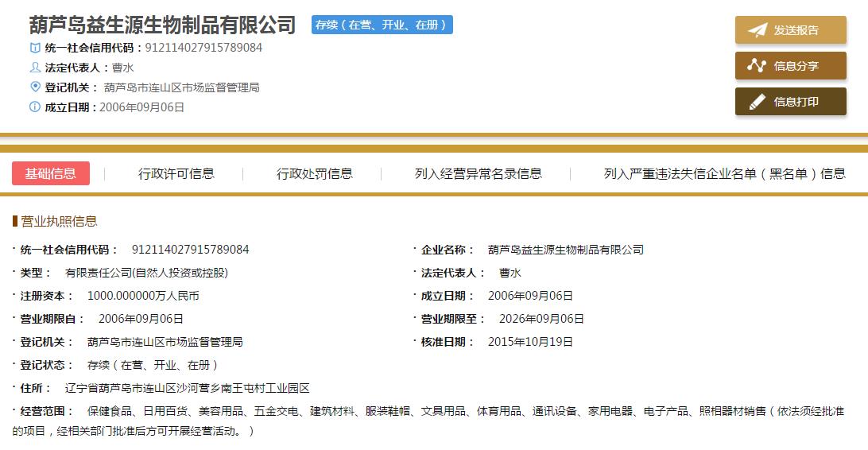The width and height of the screenshot is (868, 450).
Task: Click the 住所 address text
Action: click(x=187, y=388)
